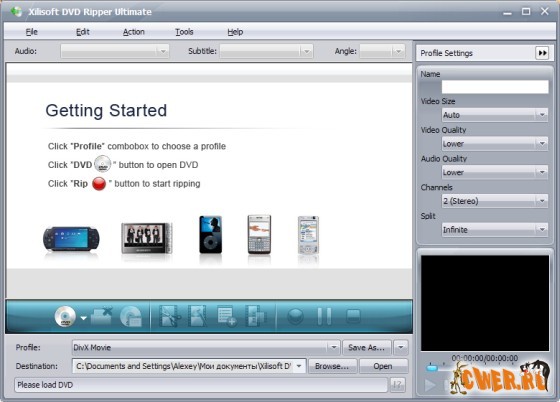This screenshot has height=402, width=560.
Task: Open the Edit menu
Action: click(x=82, y=32)
